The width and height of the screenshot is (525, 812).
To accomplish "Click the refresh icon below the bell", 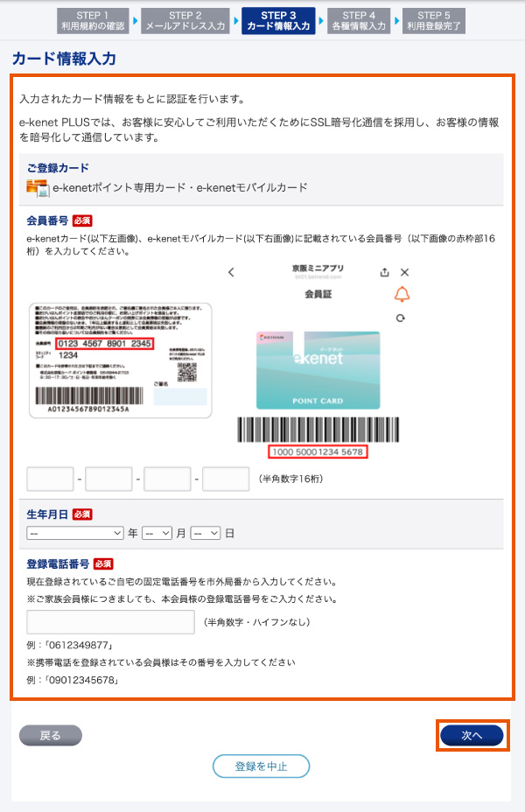I will 400,318.
